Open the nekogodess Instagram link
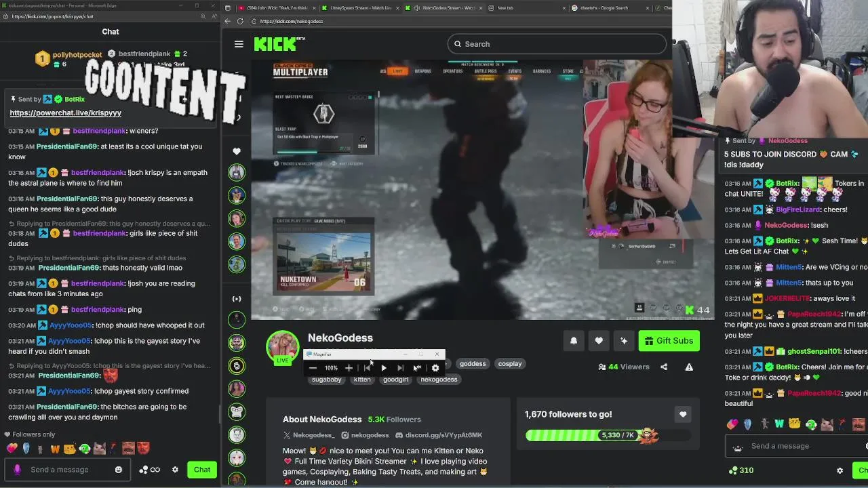Viewport: 868px width, 488px height. [x=365, y=435]
